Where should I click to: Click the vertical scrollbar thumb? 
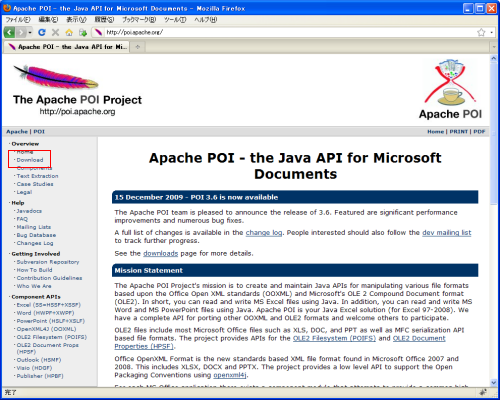(x=494, y=133)
